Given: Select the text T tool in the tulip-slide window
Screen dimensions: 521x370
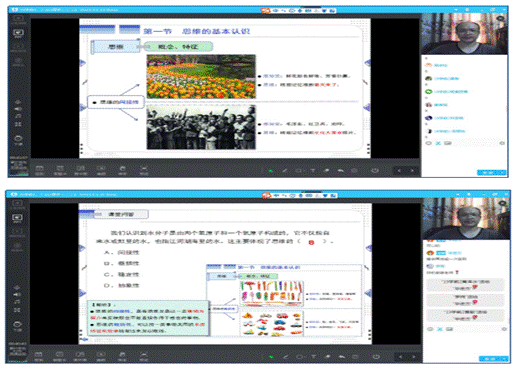Looking at the screenshot, I should [x=313, y=171].
